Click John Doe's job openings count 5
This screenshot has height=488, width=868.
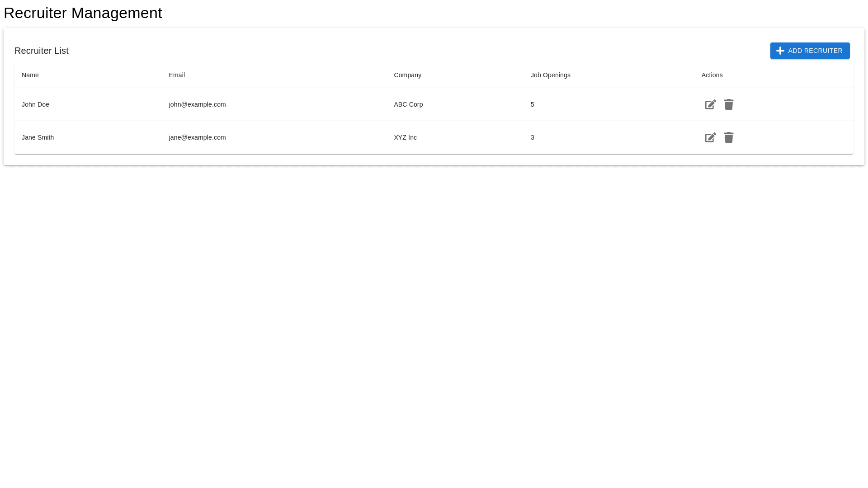pyautogui.click(x=532, y=104)
